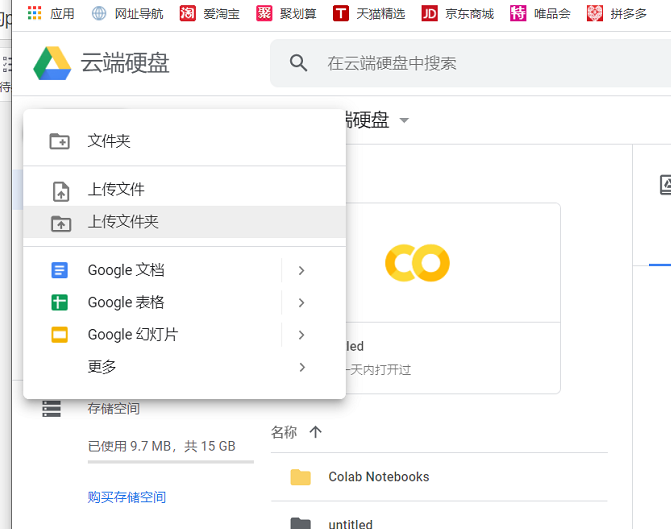Open the 云端硬盘 dropdown arrow in header
The height and width of the screenshot is (529, 671).
click(x=404, y=120)
